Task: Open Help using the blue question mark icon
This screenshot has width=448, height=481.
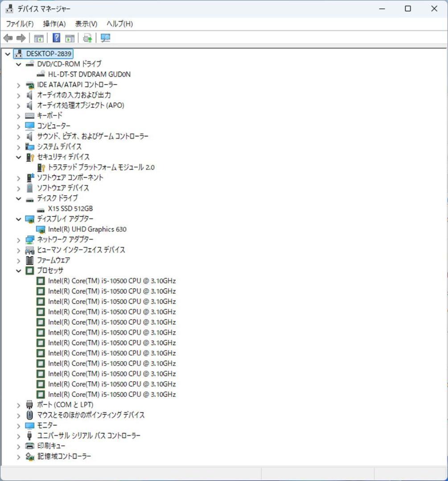Action: point(56,38)
